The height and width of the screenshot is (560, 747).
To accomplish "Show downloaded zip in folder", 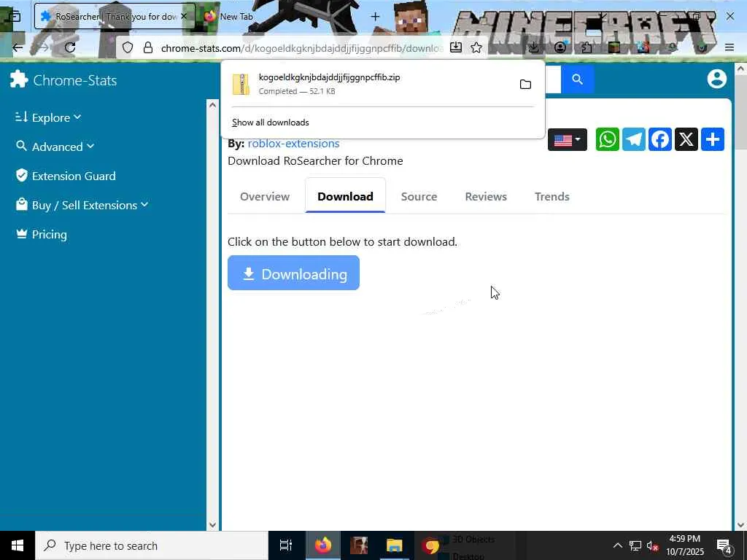I will coord(525,85).
